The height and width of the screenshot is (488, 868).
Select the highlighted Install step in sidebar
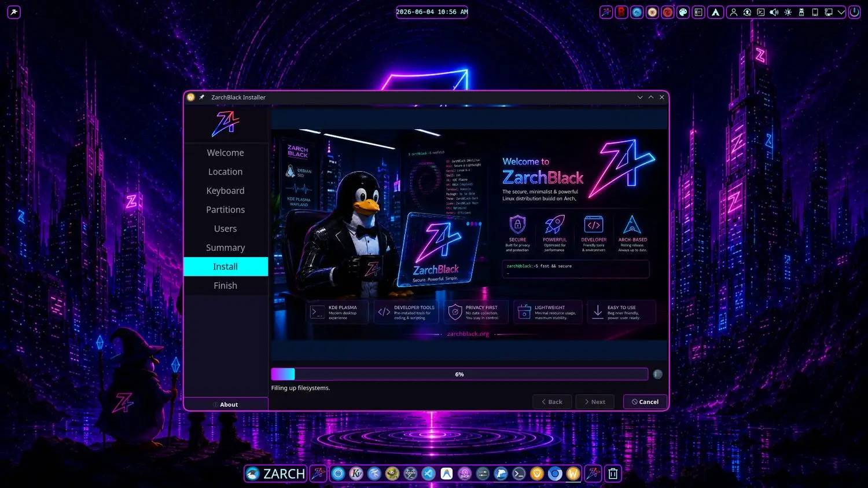[x=226, y=267]
